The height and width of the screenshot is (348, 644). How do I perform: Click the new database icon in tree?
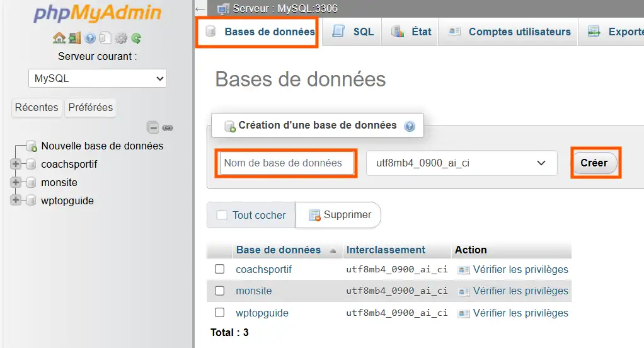(x=32, y=146)
